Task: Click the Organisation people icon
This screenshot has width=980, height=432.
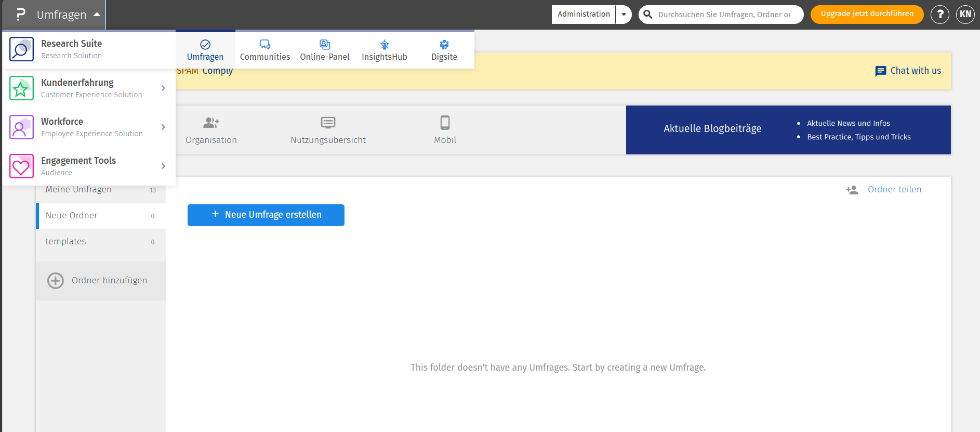Action: (211, 123)
